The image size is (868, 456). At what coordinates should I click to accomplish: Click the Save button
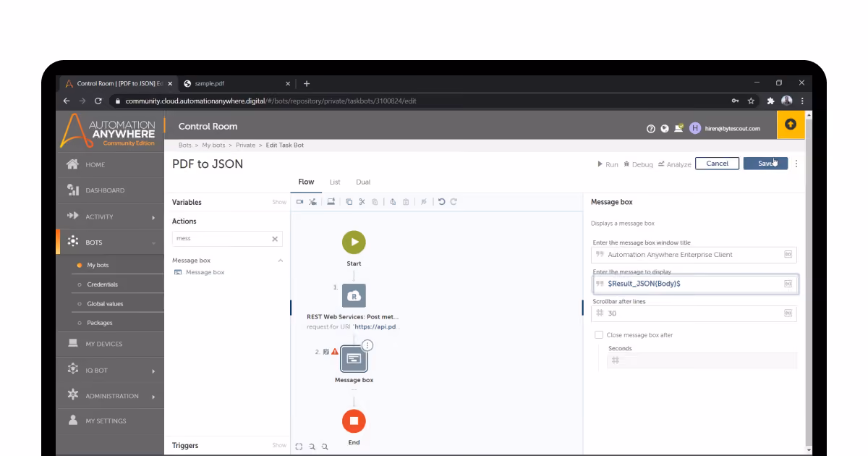click(x=765, y=164)
